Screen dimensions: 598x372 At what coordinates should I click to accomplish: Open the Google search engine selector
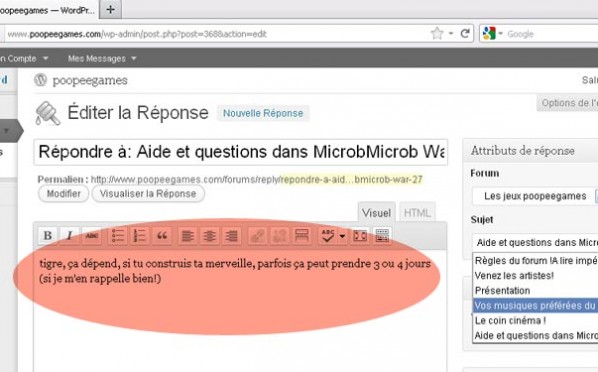coord(492,34)
